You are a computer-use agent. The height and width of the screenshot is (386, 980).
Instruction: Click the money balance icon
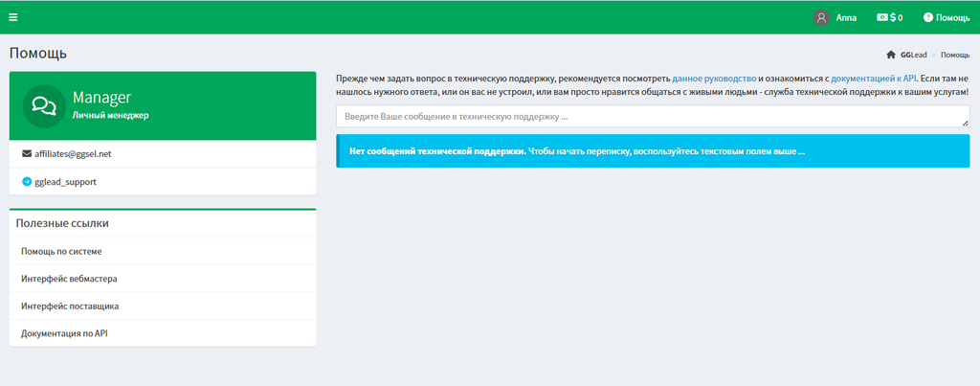pyautogui.click(x=881, y=17)
